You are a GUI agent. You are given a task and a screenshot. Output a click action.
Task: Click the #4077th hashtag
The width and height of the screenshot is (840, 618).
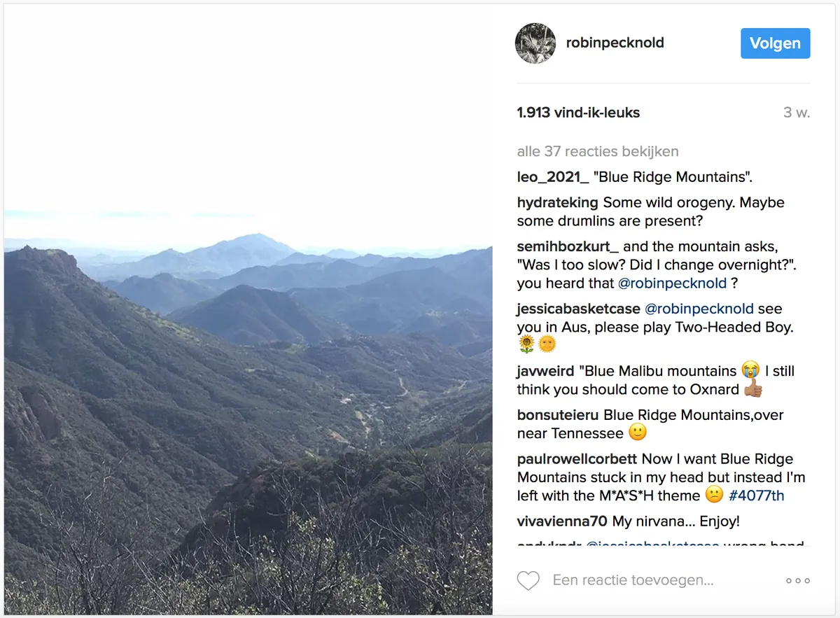[756, 496]
